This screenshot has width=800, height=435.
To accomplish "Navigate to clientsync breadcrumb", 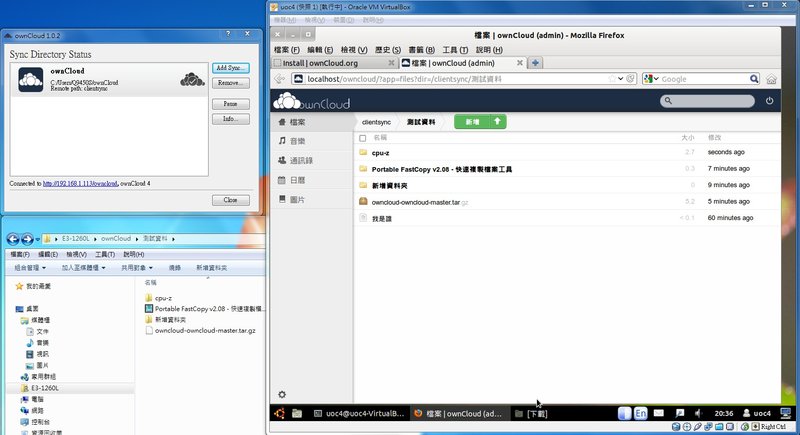I will (x=377, y=122).
